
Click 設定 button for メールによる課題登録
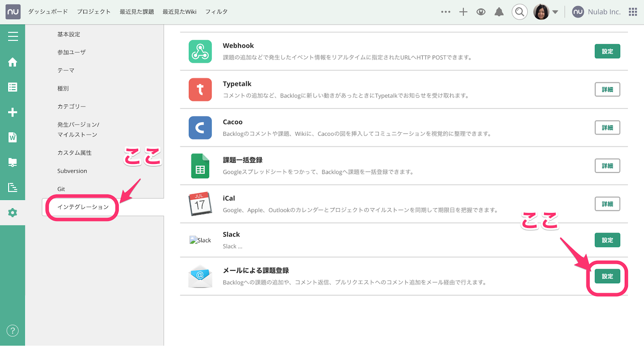point(607,276)
